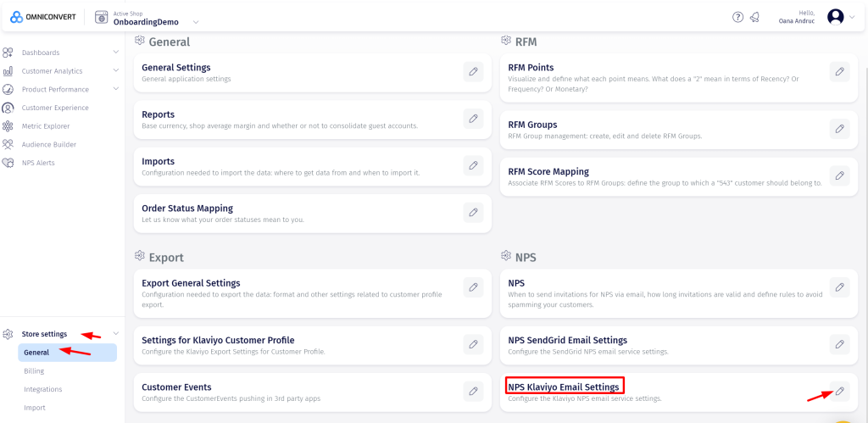Click the edit pencil for General Settings
Image resolution: width=868 pixels, height=423 pixels.
(x=473, y=72)
